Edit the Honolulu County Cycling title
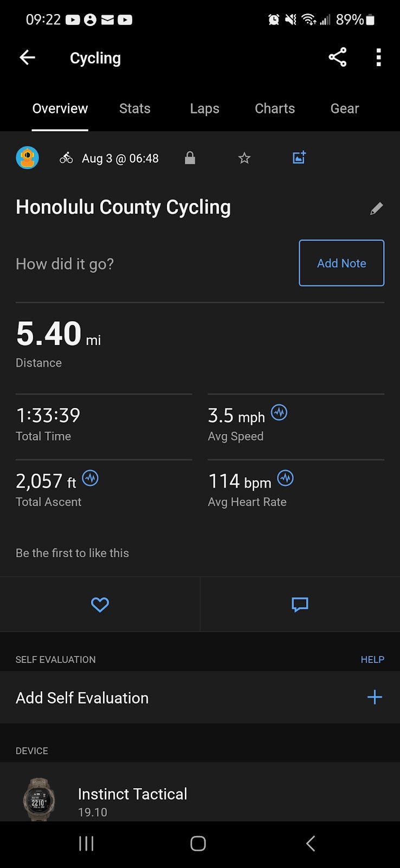 point(377,208)
